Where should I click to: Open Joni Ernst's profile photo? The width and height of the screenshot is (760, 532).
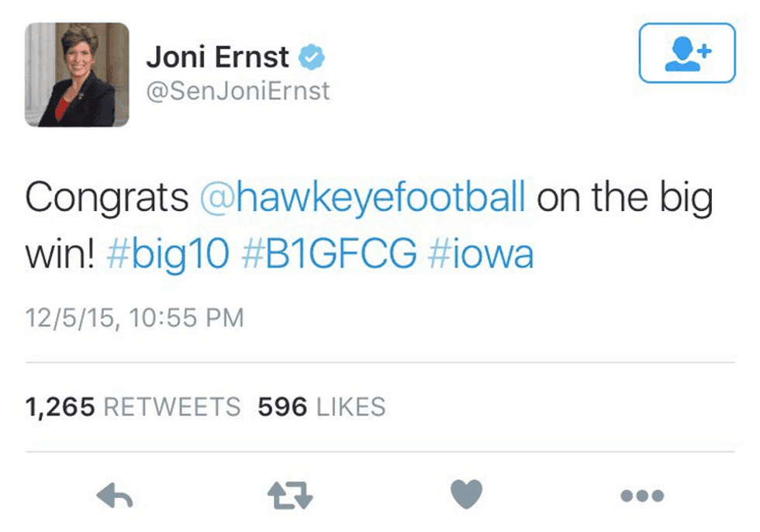[78, 74]
